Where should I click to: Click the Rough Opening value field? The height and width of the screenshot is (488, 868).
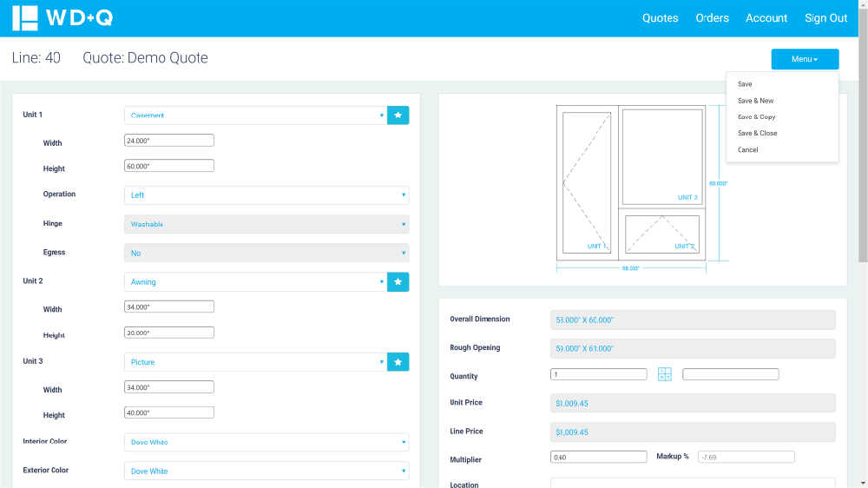693,348
